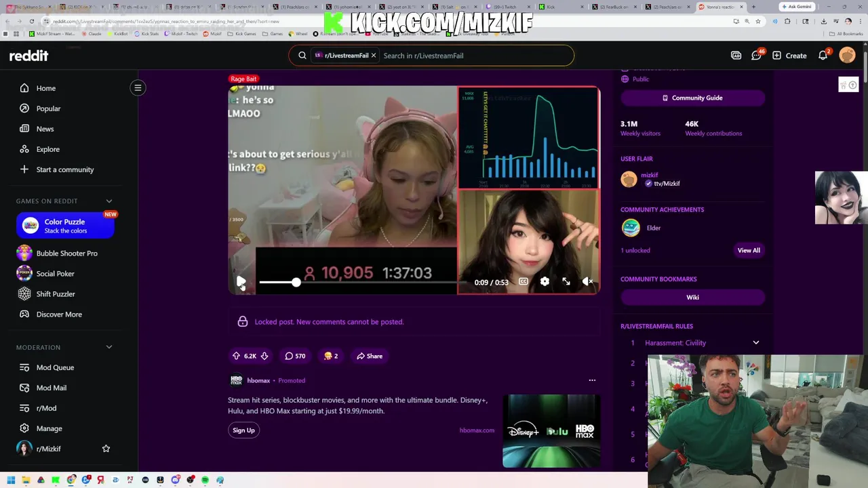The width and height of the screenshot is (868, 488).
Task: Collapse Moderation section
Action: [x=109, y=348]
